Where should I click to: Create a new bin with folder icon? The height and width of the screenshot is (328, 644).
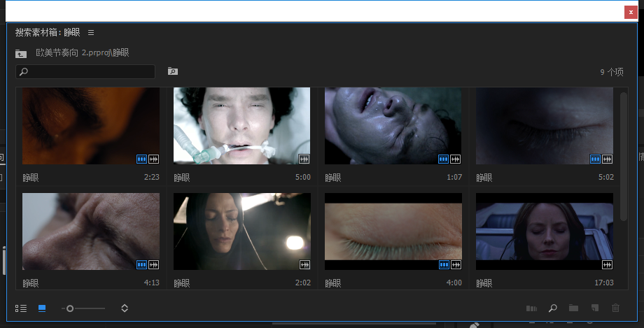[x=574, y=308]
